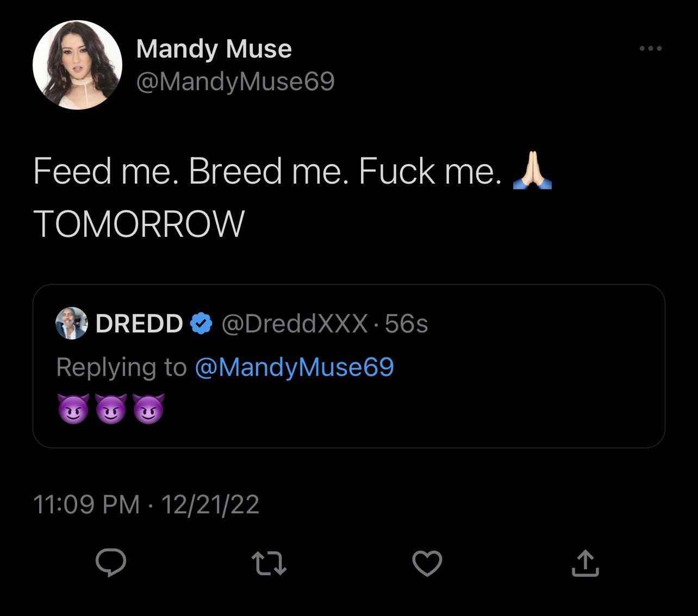The height and width of the screenshot is (616, 698).
Task: Click DREDD's small avatar in quoted tweet
Action: coord(72,323)
